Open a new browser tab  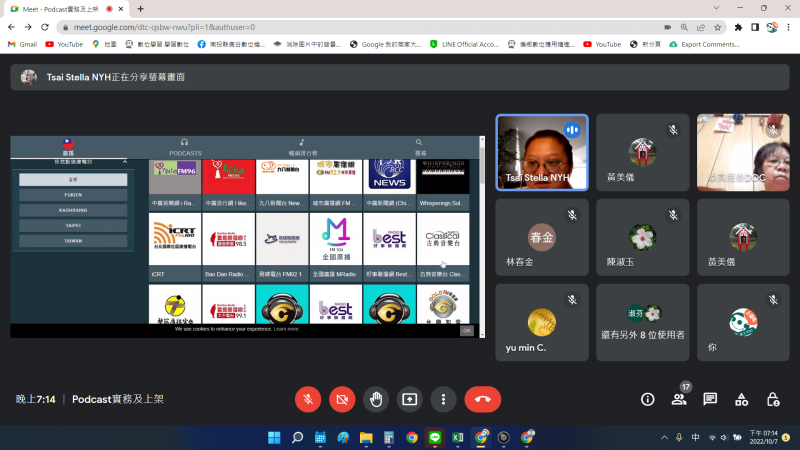point(139,8)
